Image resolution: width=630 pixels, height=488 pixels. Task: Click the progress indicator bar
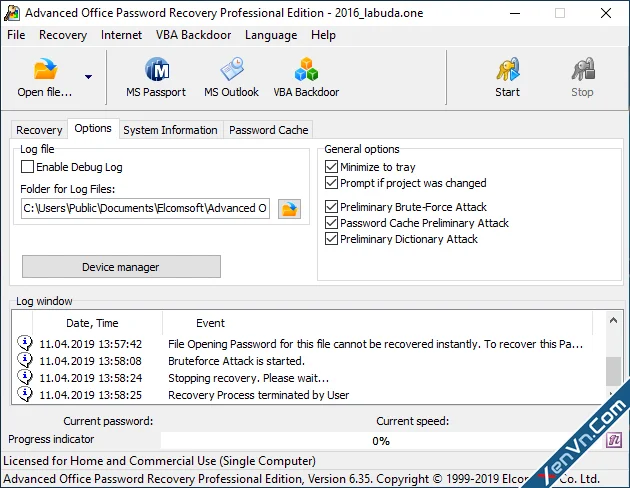380,441
